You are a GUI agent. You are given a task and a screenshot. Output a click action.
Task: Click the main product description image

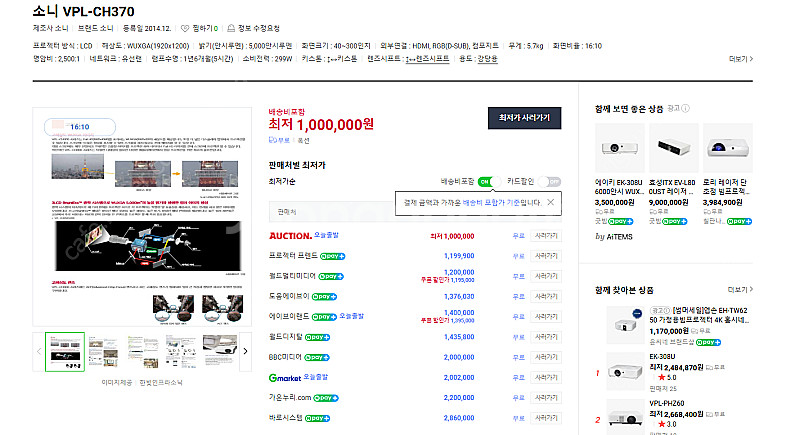click(x=142, y=217)
